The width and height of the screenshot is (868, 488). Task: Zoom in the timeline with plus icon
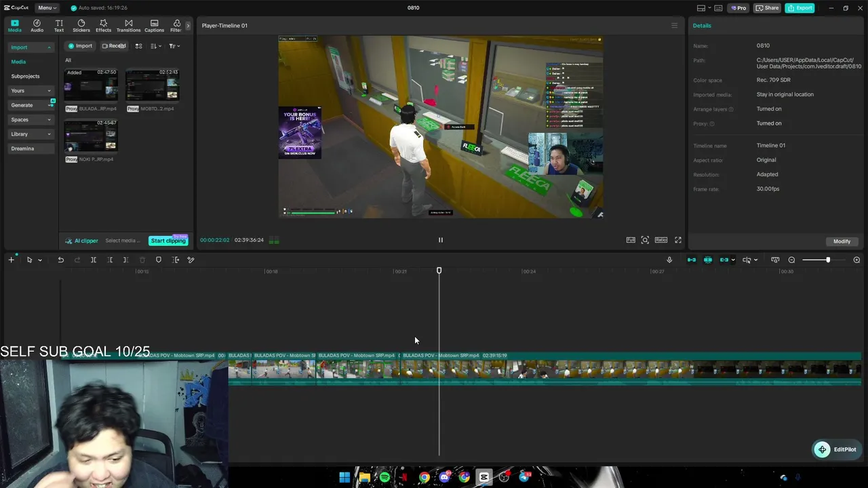coord(856,260)
